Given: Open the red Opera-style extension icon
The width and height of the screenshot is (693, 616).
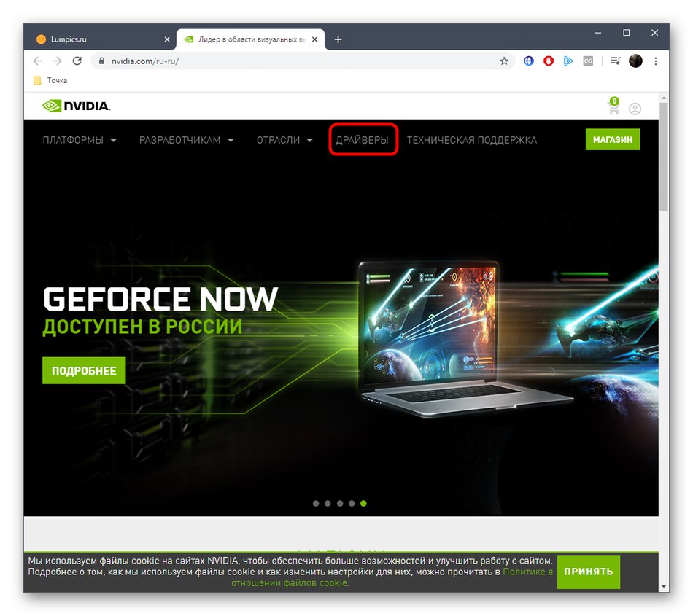Looking at the screenshot, I should tap(549, 61).
